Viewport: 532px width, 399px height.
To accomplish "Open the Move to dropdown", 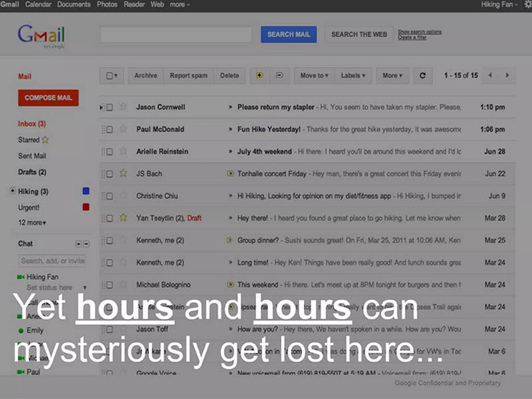I will 314,76.
